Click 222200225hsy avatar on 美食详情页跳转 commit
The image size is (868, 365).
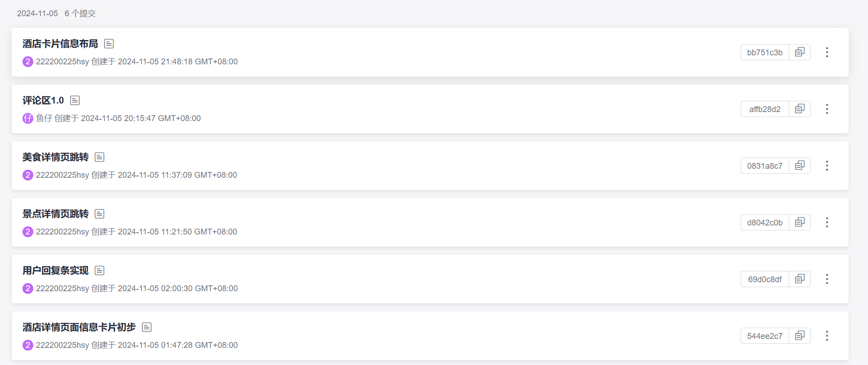point(28,175)
